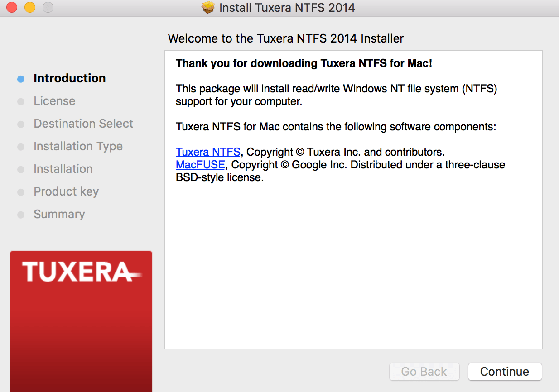Minimize the installer with yellow button
559x392 pixels.
point(30,7)
